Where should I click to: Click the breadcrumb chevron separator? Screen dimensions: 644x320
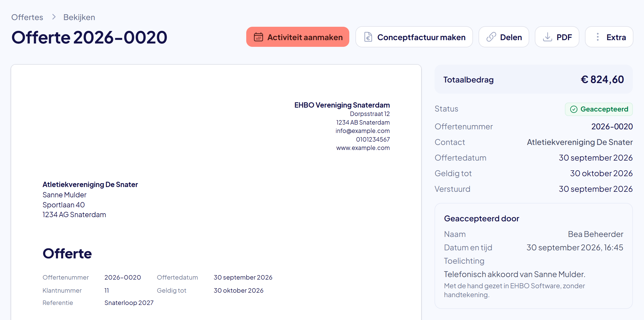(54, 17)
